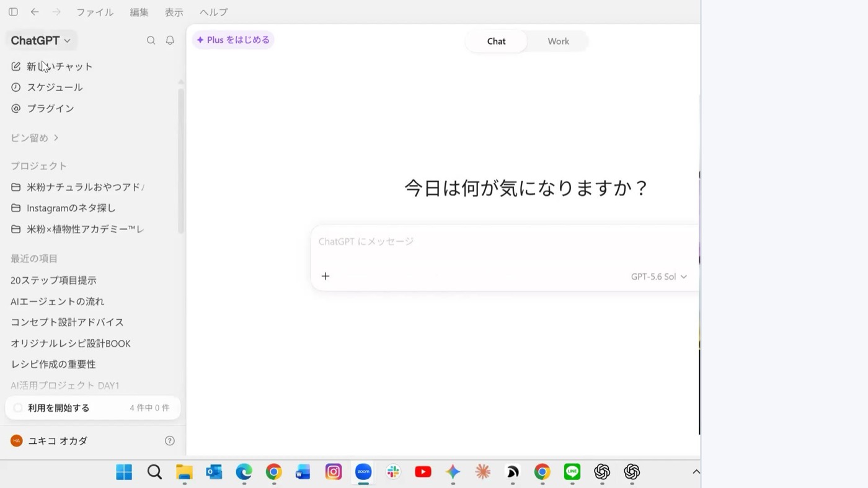Open YouTube from taskbar
Image resolution: width=868 pixels, height=488 pixels.
pos(423,472)
